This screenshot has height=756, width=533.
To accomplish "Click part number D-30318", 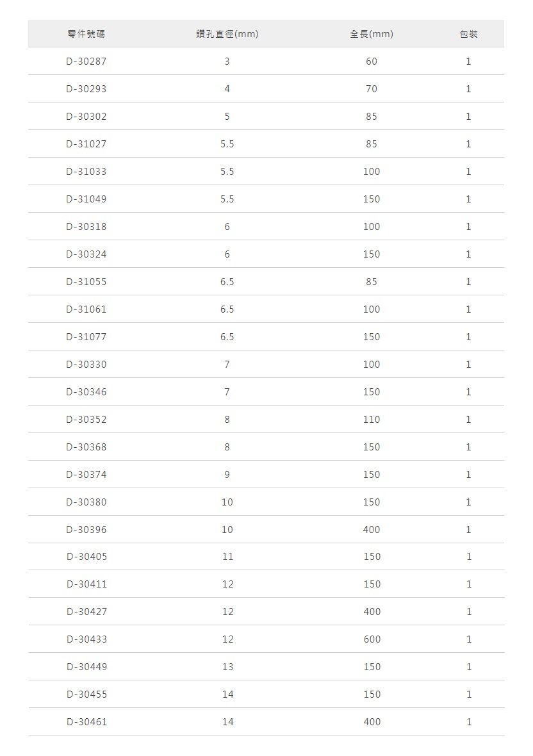I will click(x=86, y=227).
